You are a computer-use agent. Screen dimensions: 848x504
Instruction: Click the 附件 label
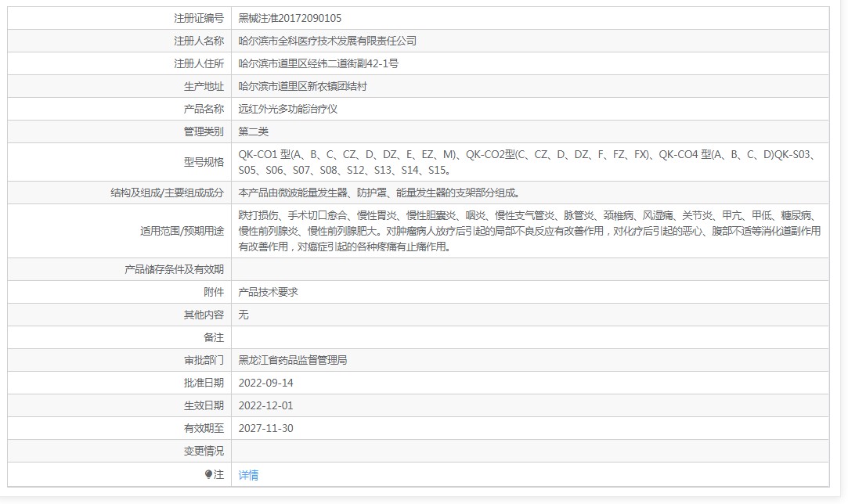pos(214,292)
